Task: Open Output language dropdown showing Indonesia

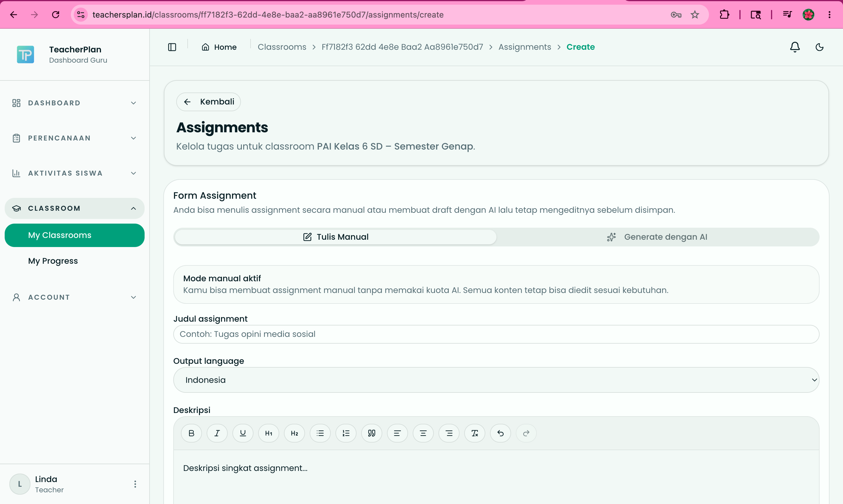Action: [496, 380]
